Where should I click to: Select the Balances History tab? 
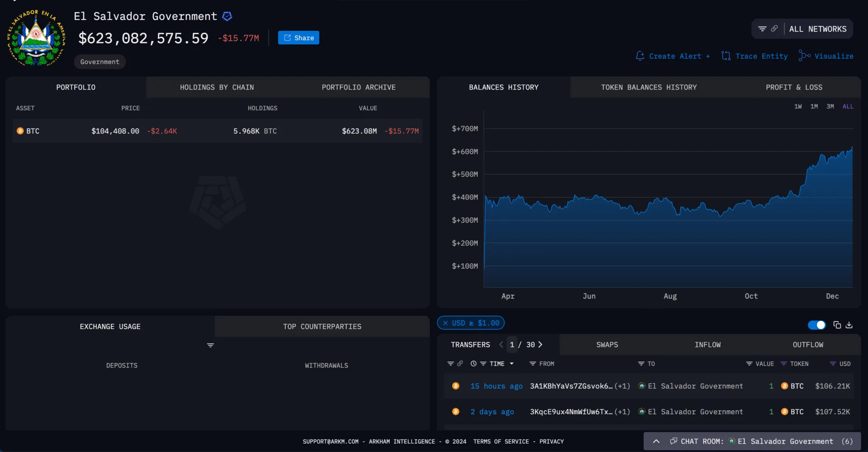click(x=504, y=87)
